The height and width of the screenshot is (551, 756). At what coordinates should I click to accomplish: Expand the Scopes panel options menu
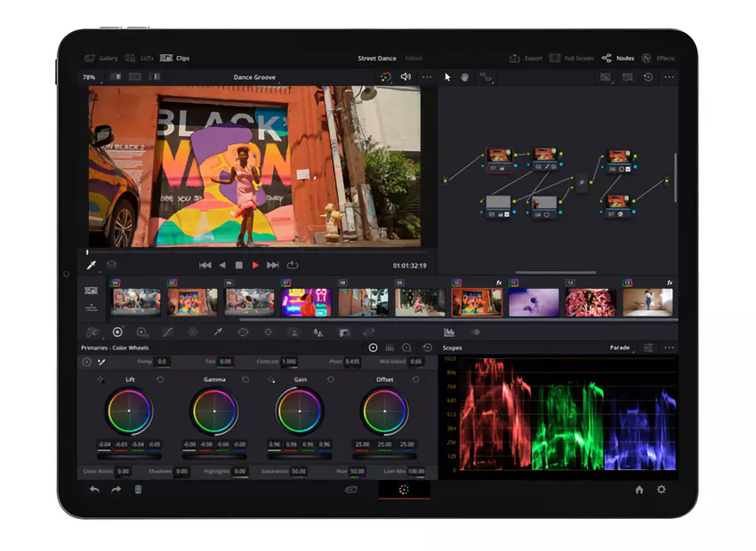669,347
